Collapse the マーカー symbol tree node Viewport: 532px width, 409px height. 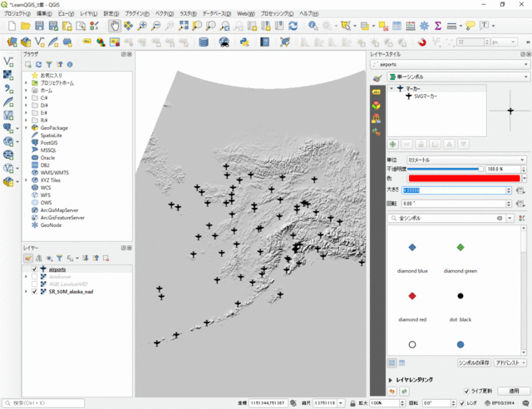392,89
